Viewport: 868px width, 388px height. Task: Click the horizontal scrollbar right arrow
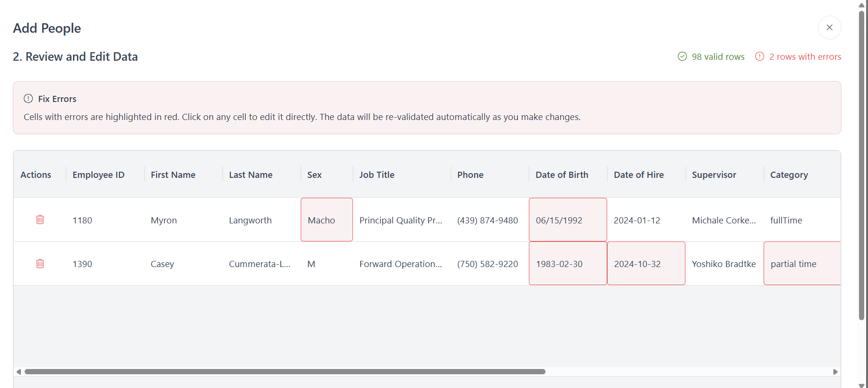[835, 372]
